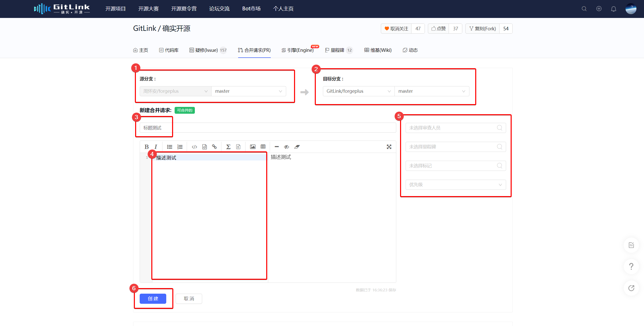Switch to the 里程碑 tab
The height and width of the screenshot is (326, 644).
[339, 50]
